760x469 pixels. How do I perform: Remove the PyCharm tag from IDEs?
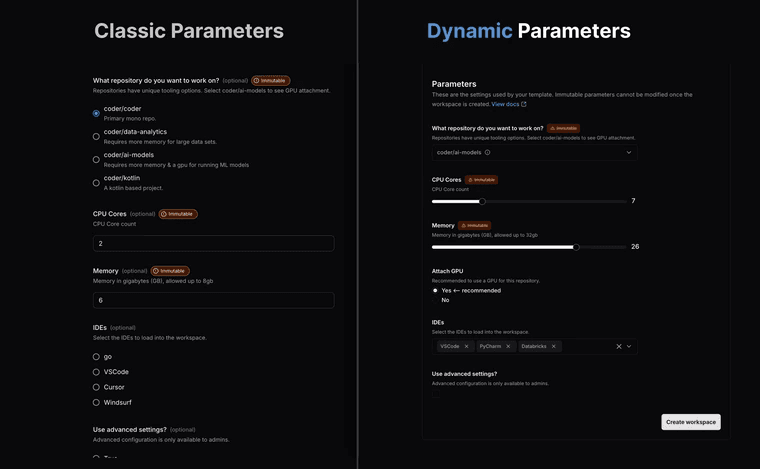508,346
